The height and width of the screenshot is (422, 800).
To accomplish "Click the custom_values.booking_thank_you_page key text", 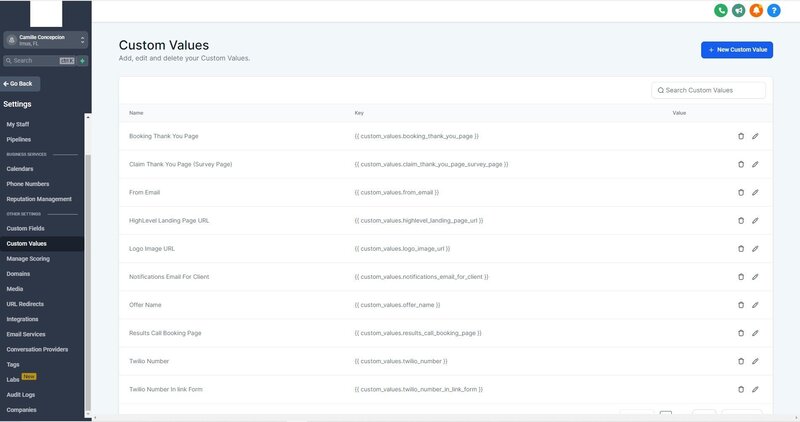I will coord(416,136).
